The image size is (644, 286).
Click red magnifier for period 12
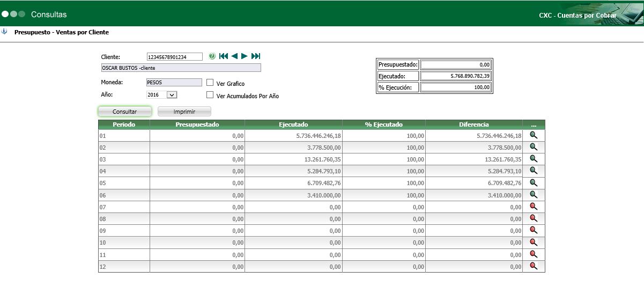[534, 266]
